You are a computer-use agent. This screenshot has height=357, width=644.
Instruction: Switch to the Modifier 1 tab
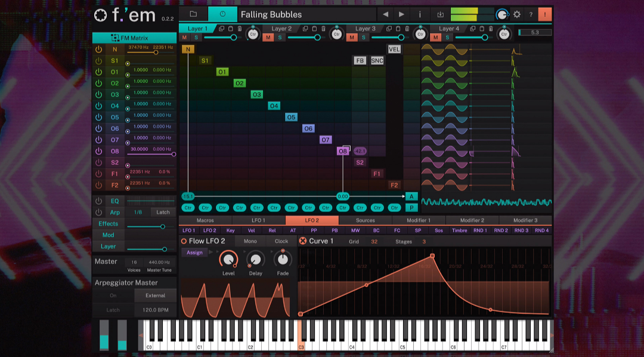click(419, 220)
